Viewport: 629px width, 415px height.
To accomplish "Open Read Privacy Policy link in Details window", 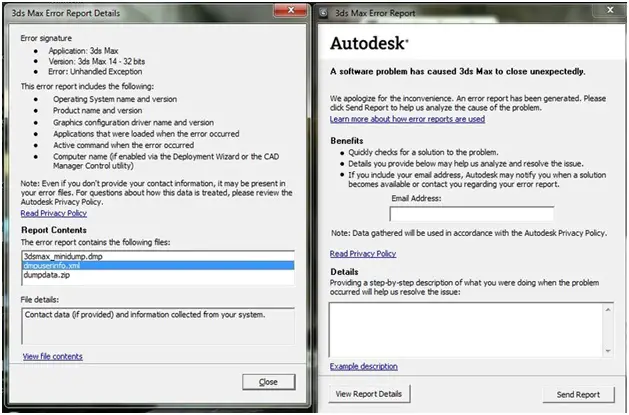I will click(54, 213).
